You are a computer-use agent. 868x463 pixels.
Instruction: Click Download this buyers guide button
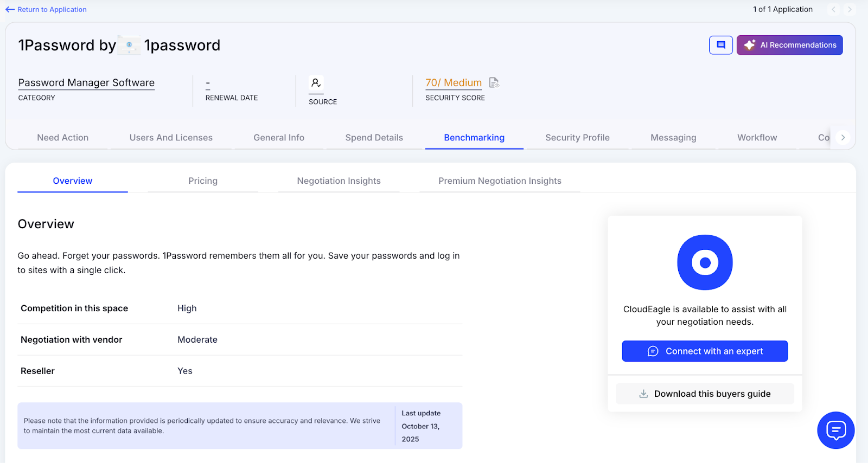pos(705,394)
